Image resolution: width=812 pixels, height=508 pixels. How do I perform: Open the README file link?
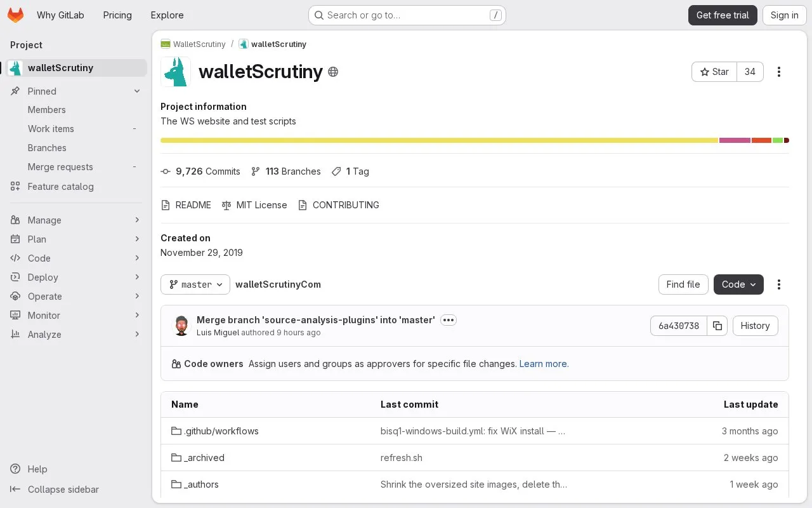(x=186, y=205)
